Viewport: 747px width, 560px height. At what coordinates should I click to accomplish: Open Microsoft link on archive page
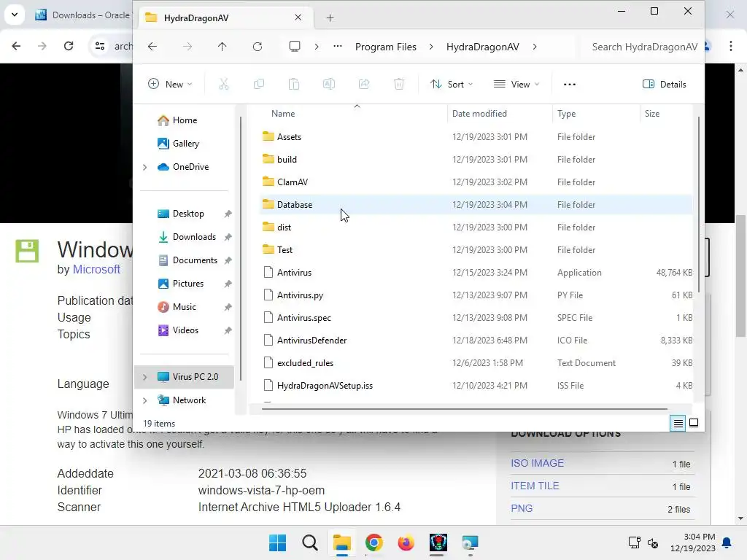pyautogui.click(x=96, y=270)
